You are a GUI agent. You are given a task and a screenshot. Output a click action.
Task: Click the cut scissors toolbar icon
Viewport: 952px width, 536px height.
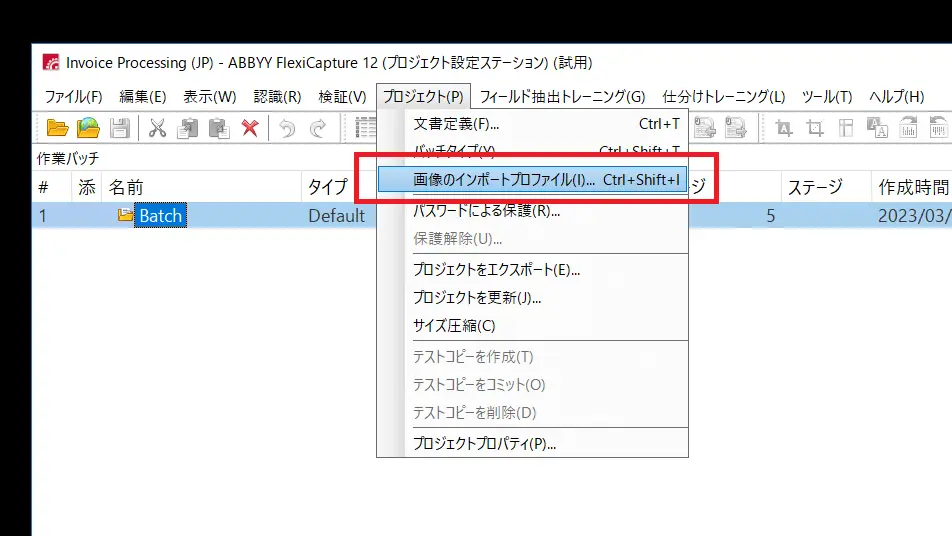coord(157,128)
